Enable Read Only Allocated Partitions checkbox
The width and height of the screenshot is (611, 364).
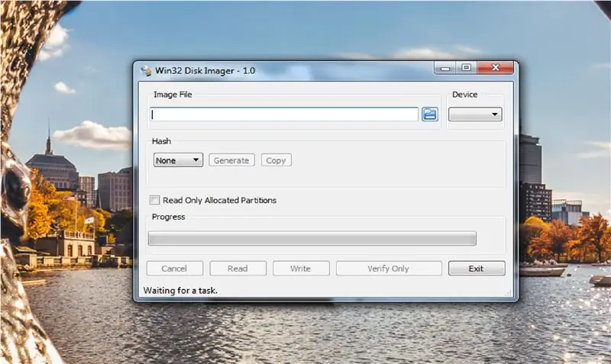[x=155, y=200]
